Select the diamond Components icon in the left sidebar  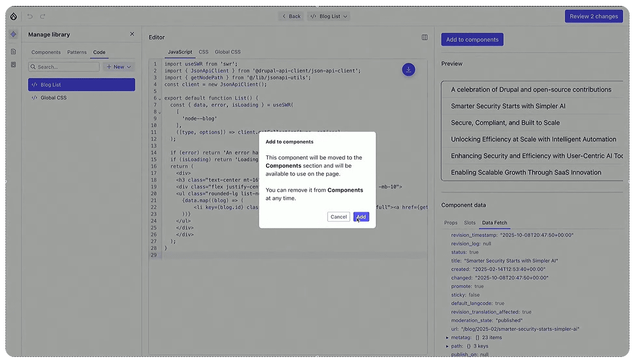tap(13, 34)
